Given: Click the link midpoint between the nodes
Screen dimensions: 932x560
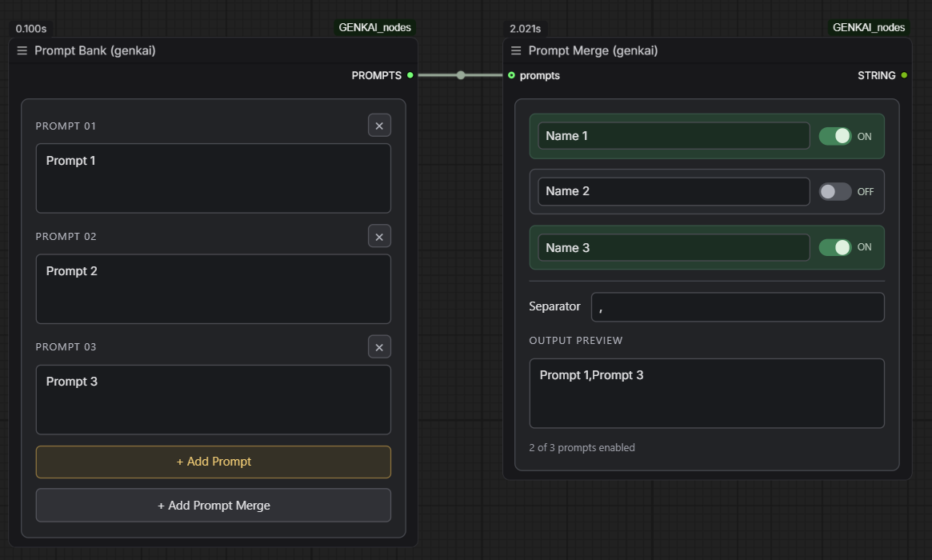Looking at the screenshot, I should coord(461,75).
